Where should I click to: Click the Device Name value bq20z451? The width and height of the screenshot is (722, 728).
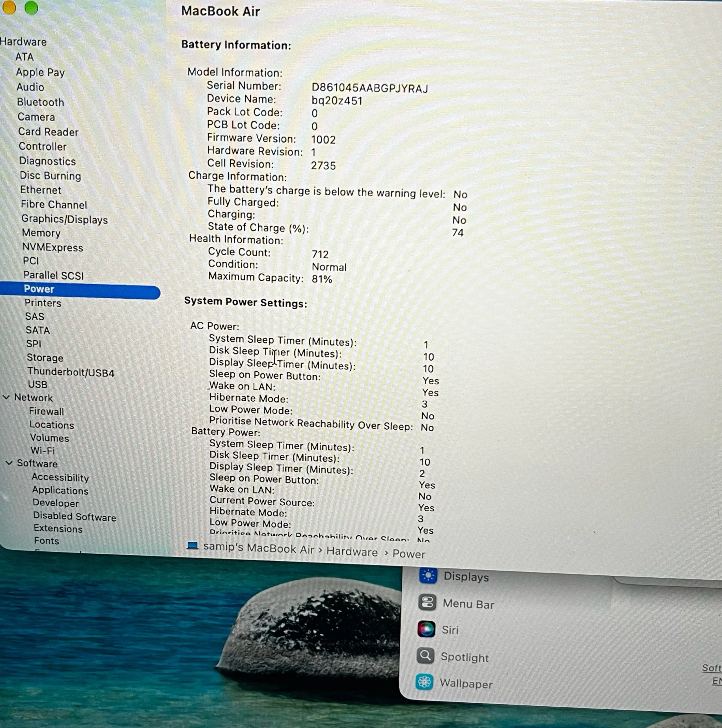tap(337, 101)
